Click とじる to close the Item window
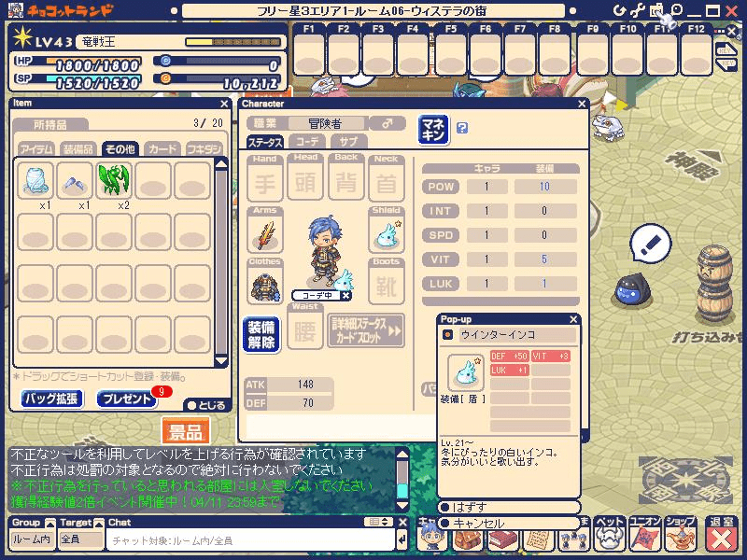 tap(206, 405)
